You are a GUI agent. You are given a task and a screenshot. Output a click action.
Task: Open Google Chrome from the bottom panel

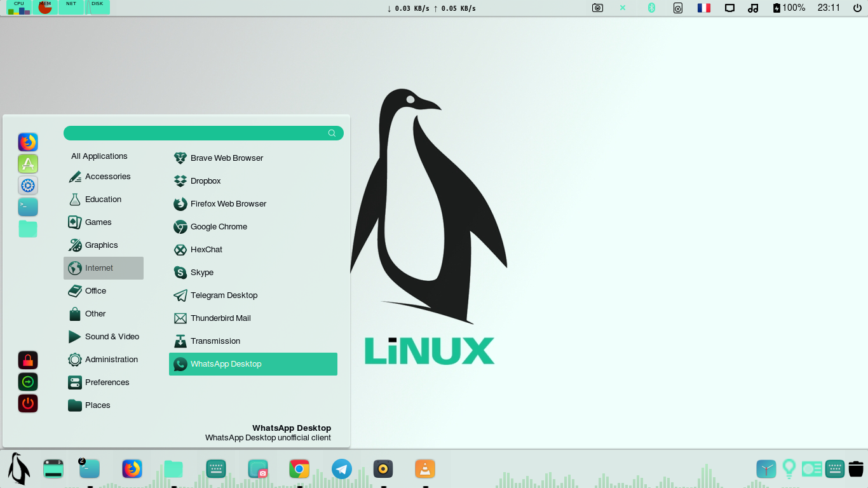[x=299, y=469]
